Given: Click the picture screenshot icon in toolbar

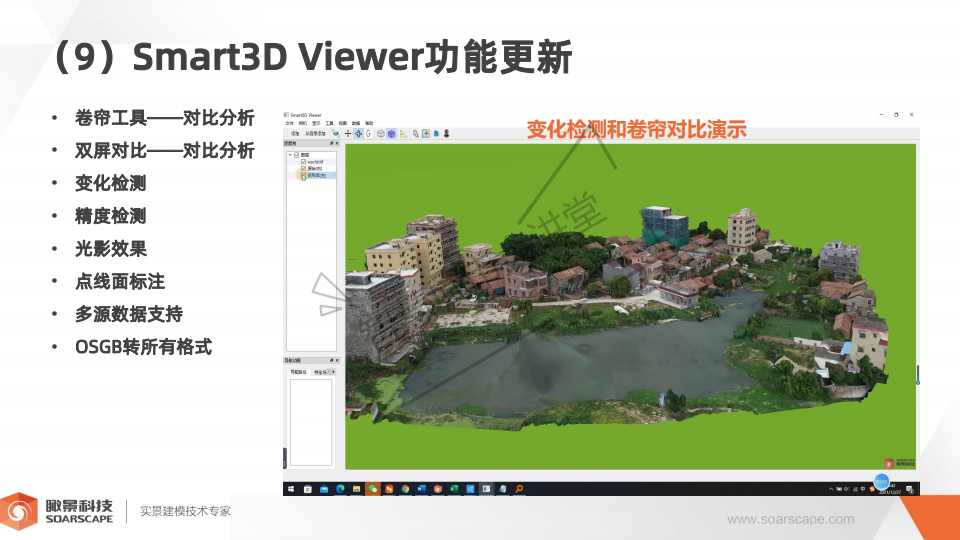Looking at the screenshot, I should [426, 133].
